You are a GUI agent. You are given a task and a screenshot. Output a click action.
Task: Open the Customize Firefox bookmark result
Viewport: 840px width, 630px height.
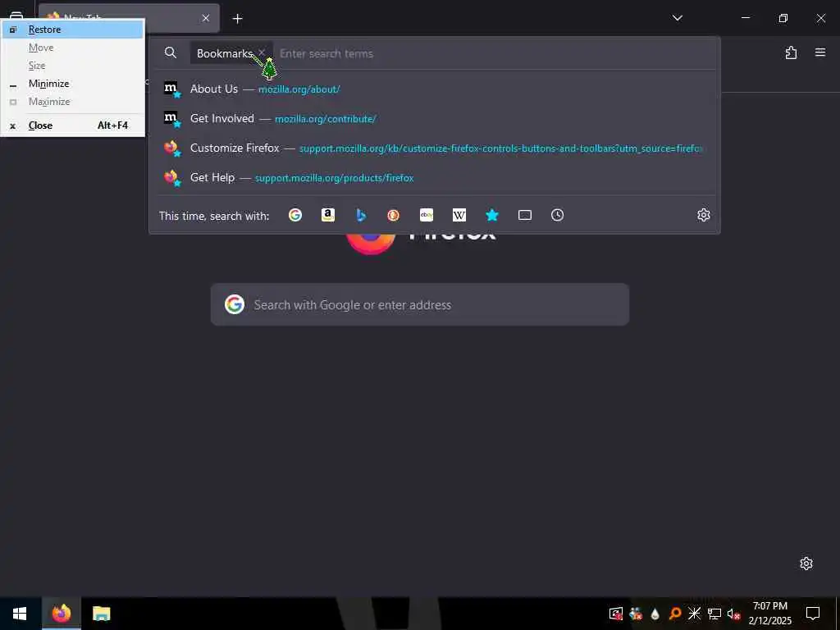click(x=435, y=148)
